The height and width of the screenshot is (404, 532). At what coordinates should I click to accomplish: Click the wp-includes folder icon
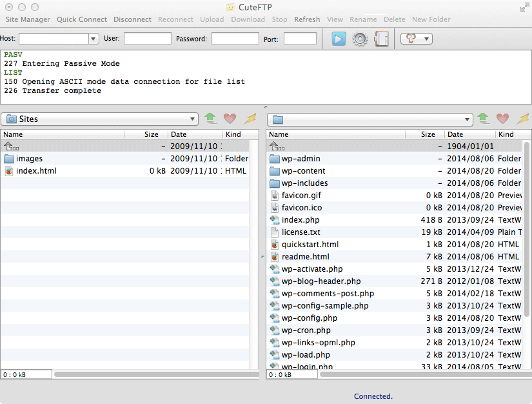[x=275, y=183]
